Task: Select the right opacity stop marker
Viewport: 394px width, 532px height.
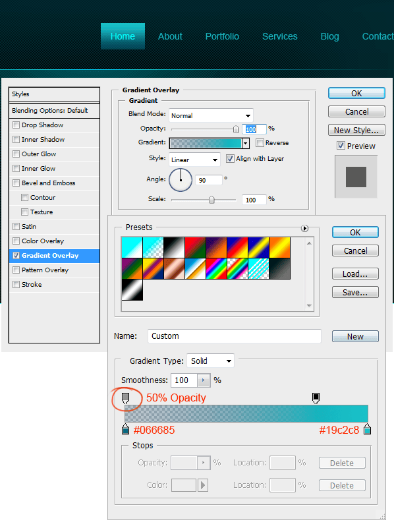Action: coord(316,398)
